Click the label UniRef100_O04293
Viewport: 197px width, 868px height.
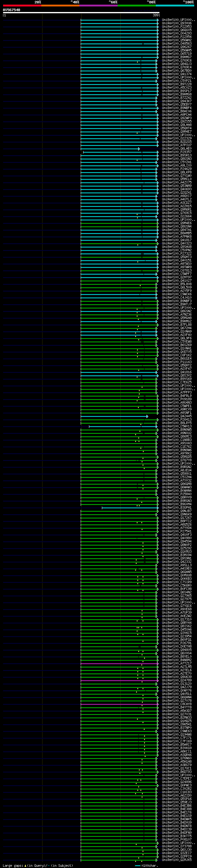[176, 33]
